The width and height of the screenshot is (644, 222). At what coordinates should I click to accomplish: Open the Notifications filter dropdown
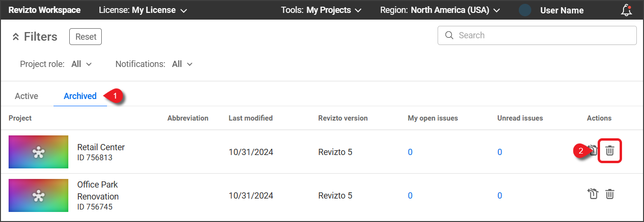click(x=182, y=64)
